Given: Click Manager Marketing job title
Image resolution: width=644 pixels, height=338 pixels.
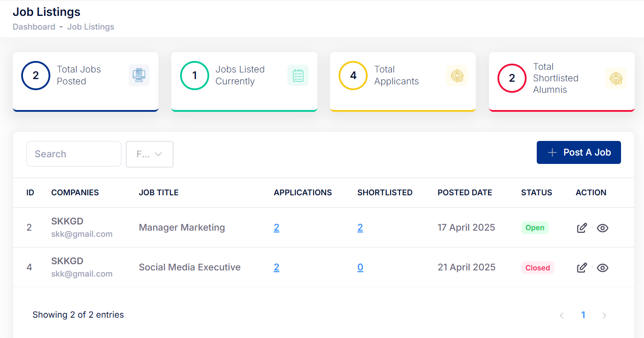Looking at the screenshot, I should 182,228.
